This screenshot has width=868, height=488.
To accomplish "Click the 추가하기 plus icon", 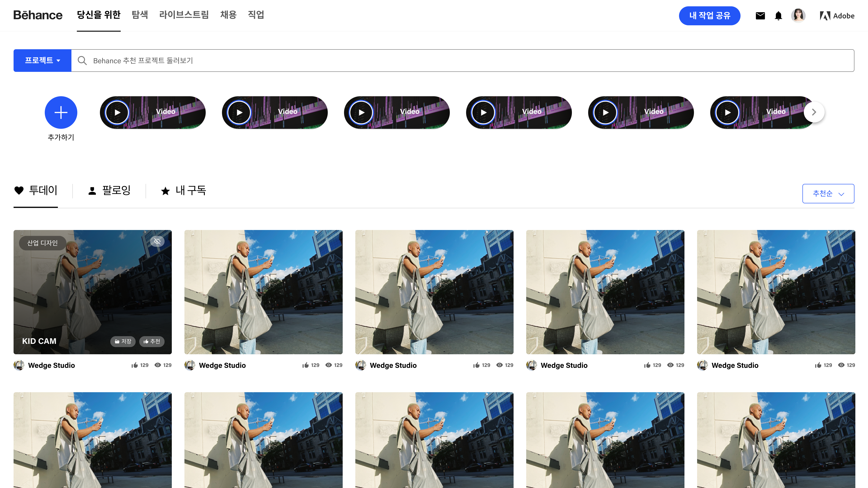I will (x=61, y=113).
